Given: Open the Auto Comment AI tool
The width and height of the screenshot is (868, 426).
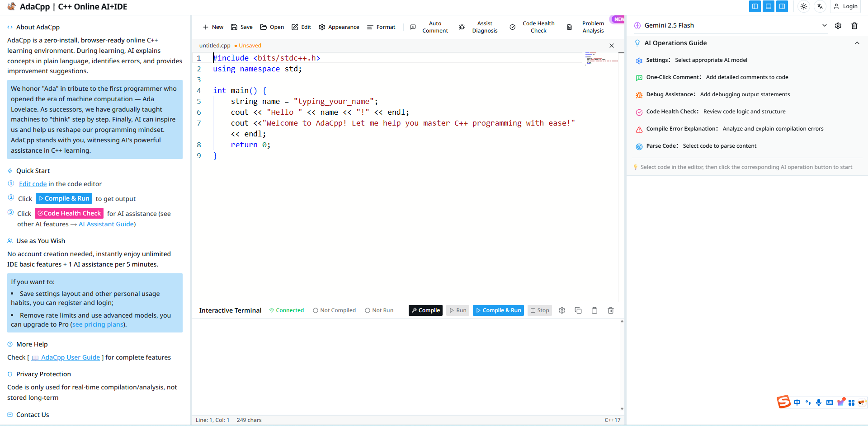Looking at the screenshot, I should pyautogui.click(x=434, y=27).
